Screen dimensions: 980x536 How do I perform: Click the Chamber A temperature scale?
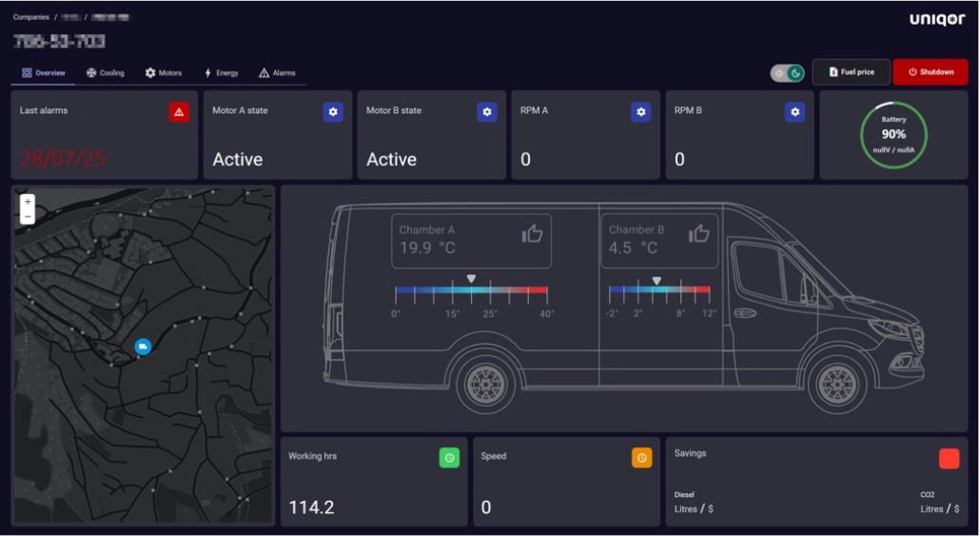tap(471, 289)
